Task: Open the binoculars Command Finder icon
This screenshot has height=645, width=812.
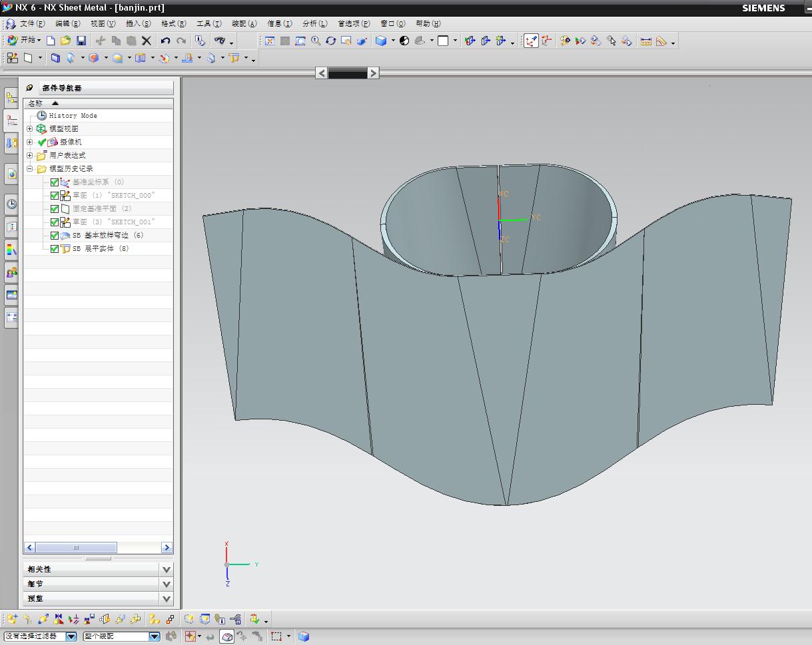Action: [220, 41]
